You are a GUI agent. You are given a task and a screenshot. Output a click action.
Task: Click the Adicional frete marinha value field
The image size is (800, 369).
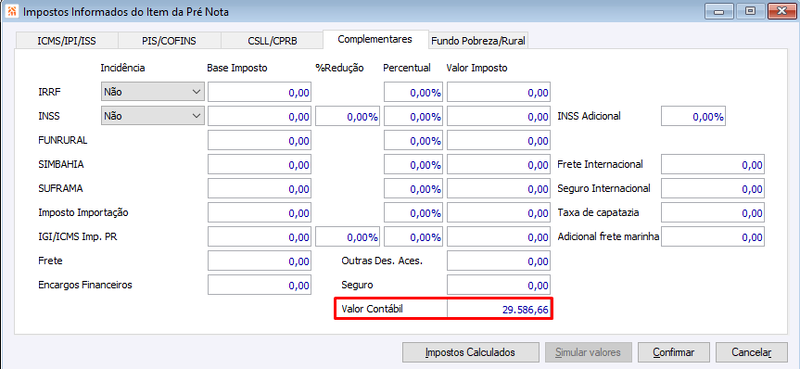click(713, 237)
